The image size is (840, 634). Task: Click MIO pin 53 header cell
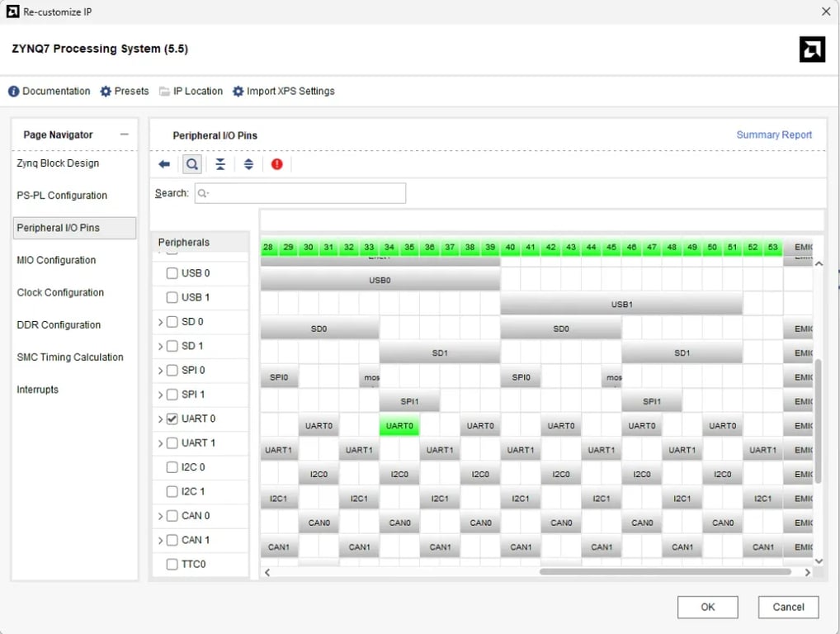(x=773, y=248)
